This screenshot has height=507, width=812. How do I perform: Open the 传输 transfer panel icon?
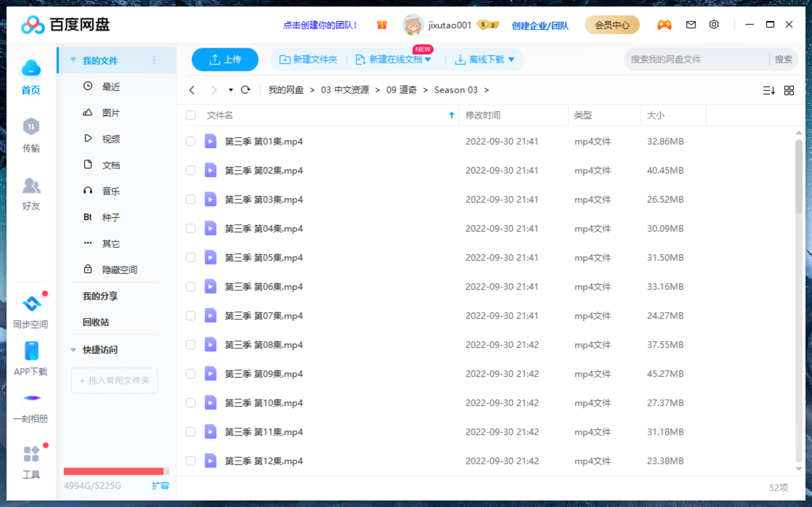point(31,127)
